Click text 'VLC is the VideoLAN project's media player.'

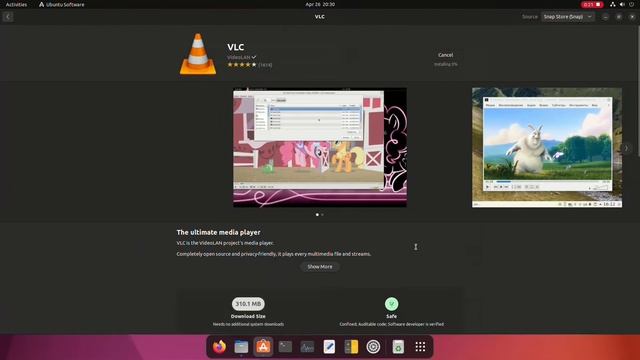(x=225, y=243)
